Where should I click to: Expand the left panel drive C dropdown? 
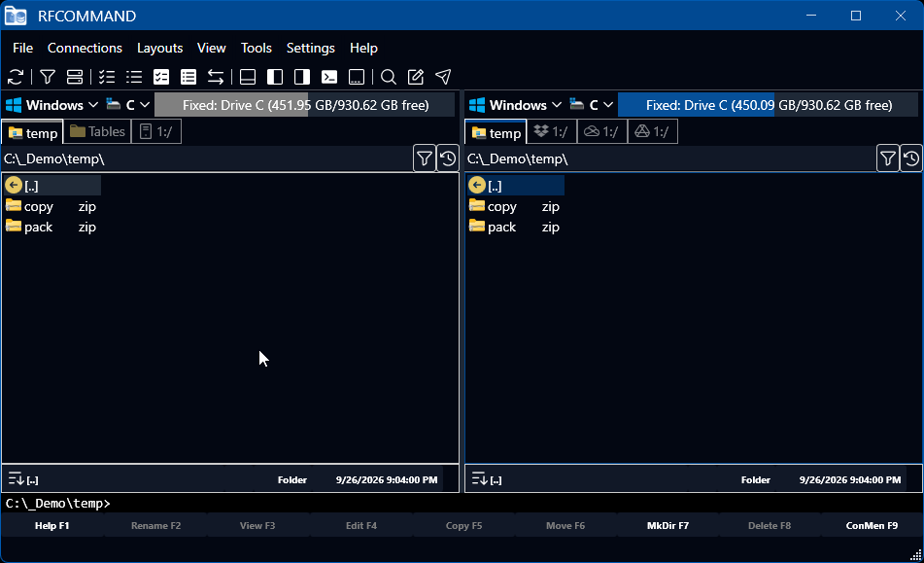click(x=128, y=105)
